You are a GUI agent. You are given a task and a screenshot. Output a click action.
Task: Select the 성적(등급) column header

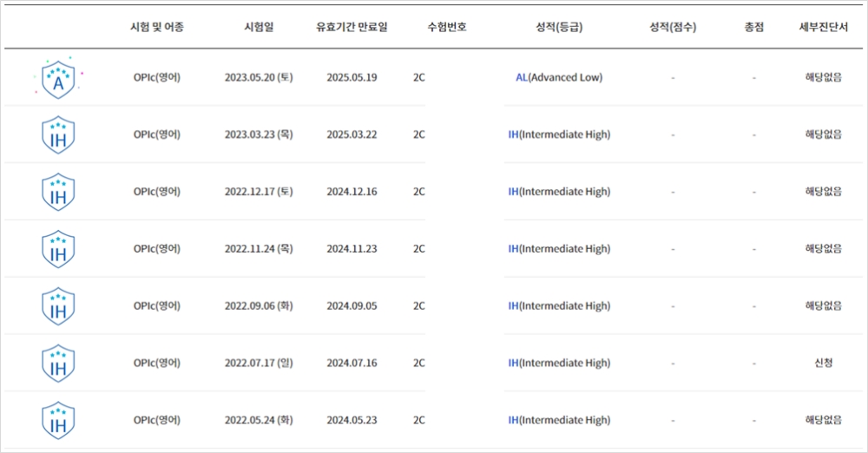(x=559, y=27)
